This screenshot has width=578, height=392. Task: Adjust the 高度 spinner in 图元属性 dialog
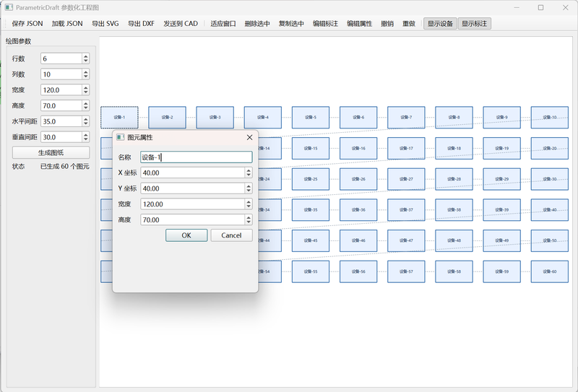pos(249,220)
